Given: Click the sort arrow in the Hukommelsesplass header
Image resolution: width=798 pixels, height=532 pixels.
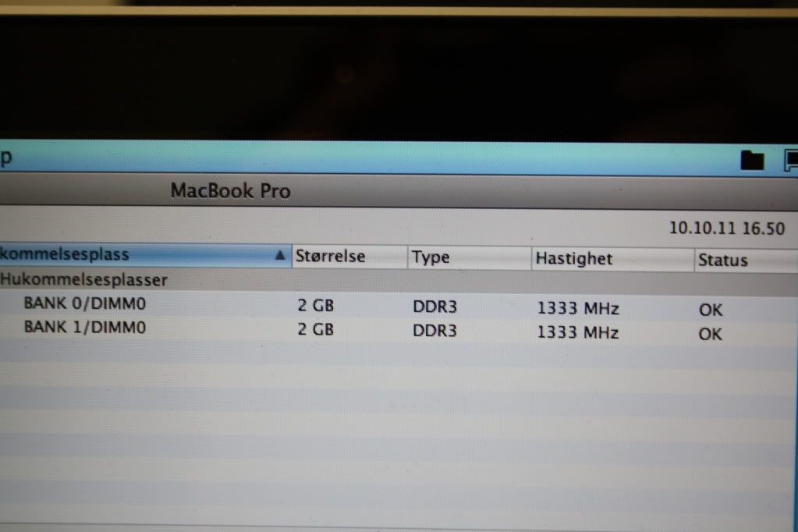Looking at the screenshot, I should coord(280,255).
